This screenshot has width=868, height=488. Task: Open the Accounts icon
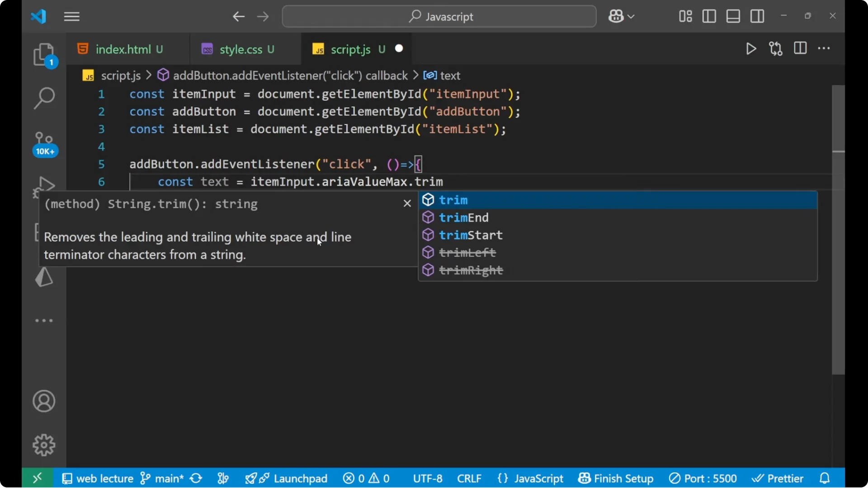[x=43, y=401]
